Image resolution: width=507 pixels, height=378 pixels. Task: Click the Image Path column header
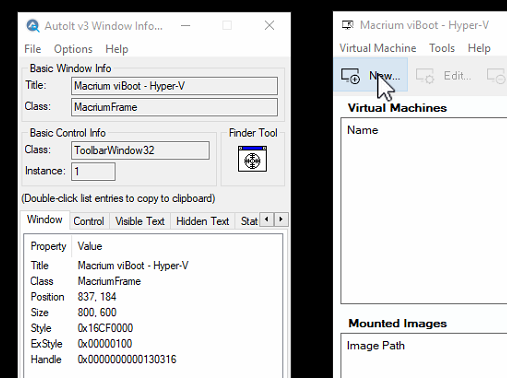coord(376,346)
